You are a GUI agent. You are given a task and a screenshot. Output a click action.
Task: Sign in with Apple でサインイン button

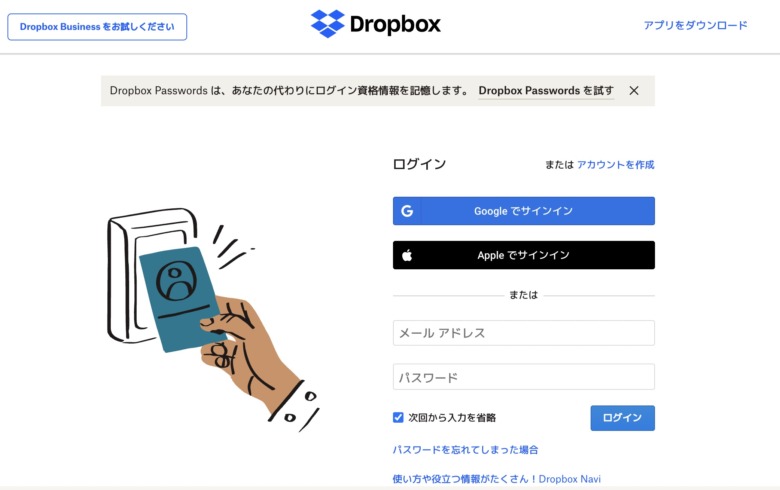tap(524, 255)
